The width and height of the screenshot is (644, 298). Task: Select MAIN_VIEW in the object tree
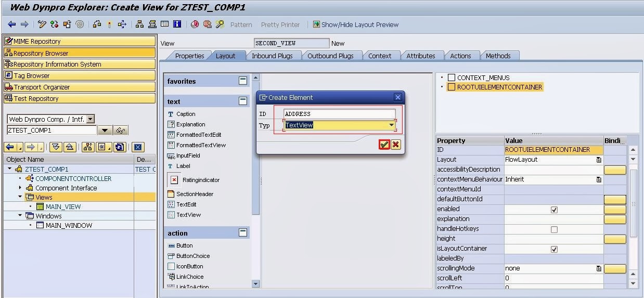click(x=63, y=206)
